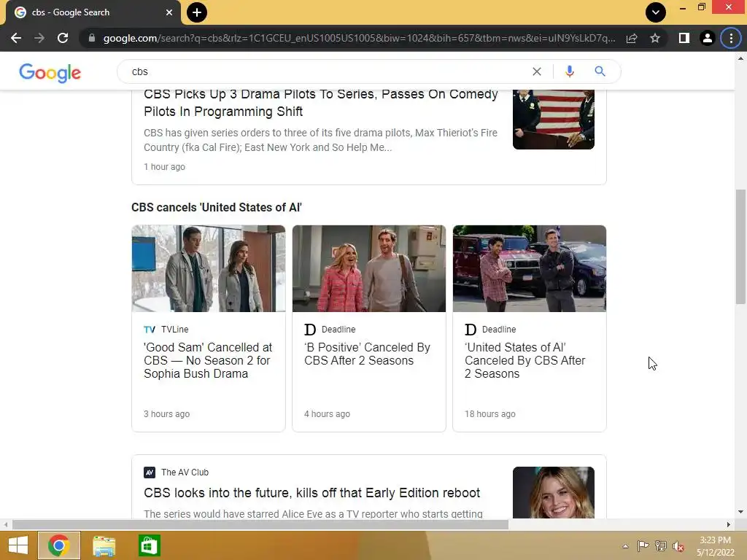The image size is (747, 560).
Task: Open the browser side panel
Action: coord(684,38)
